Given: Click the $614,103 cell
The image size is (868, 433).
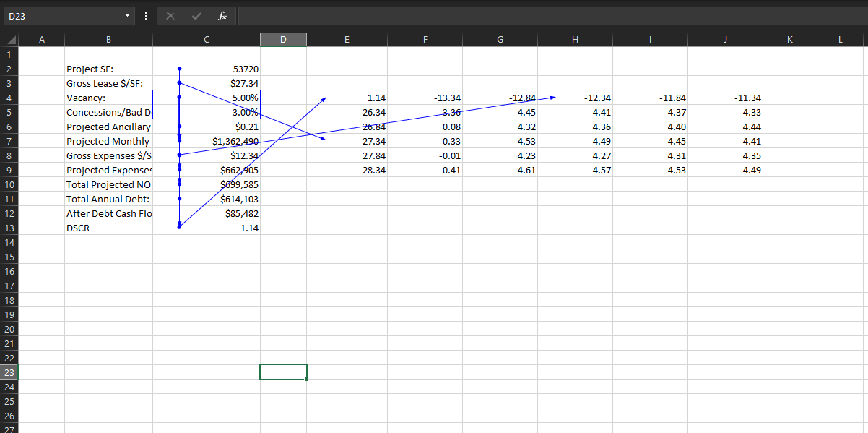Looking at the screenshot, I should pos(207,199).
